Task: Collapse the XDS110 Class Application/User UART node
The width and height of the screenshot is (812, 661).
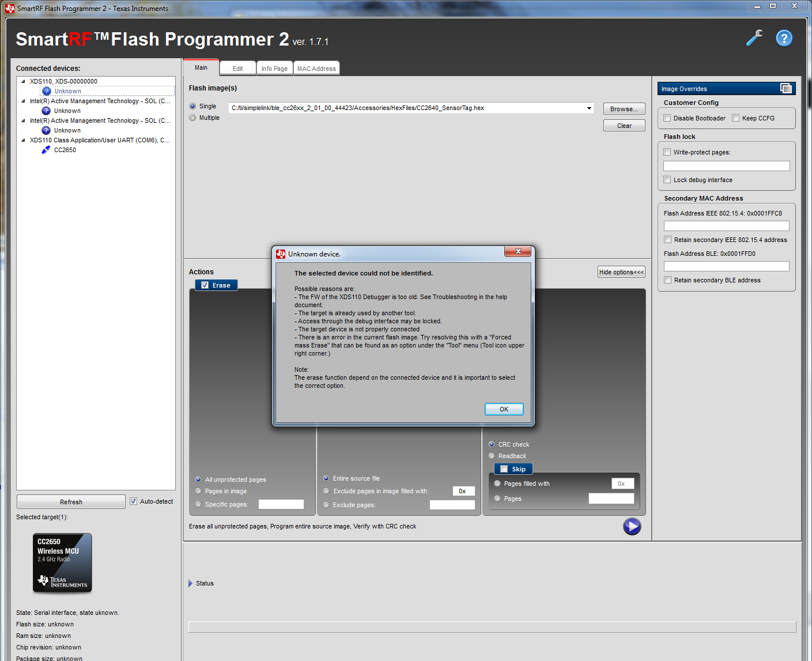Action: click(23, 140)
